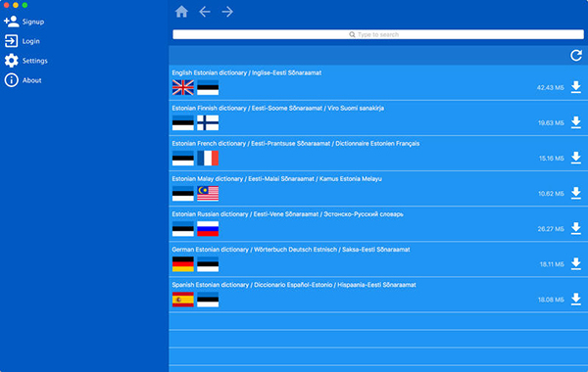This screenshot has width=588, height=372.
Task: Select the Estonian Russian dictionary title
Action: click(x=287, y=214)
